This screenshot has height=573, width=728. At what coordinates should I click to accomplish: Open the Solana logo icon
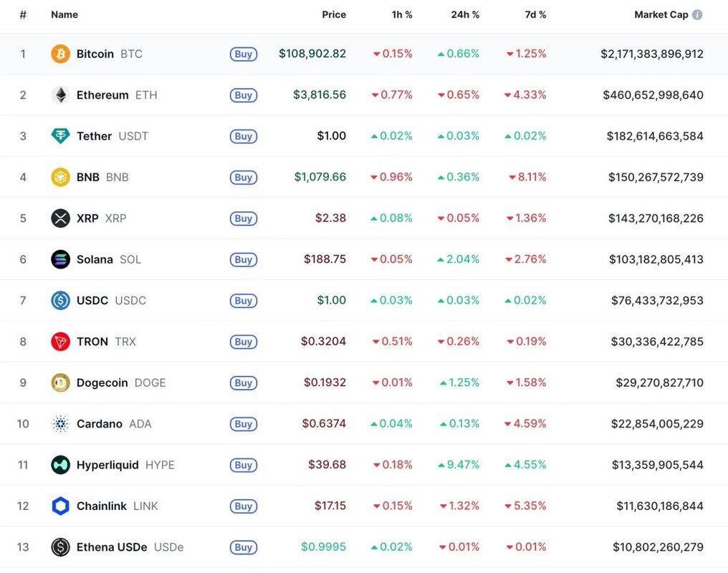point(60,259)
